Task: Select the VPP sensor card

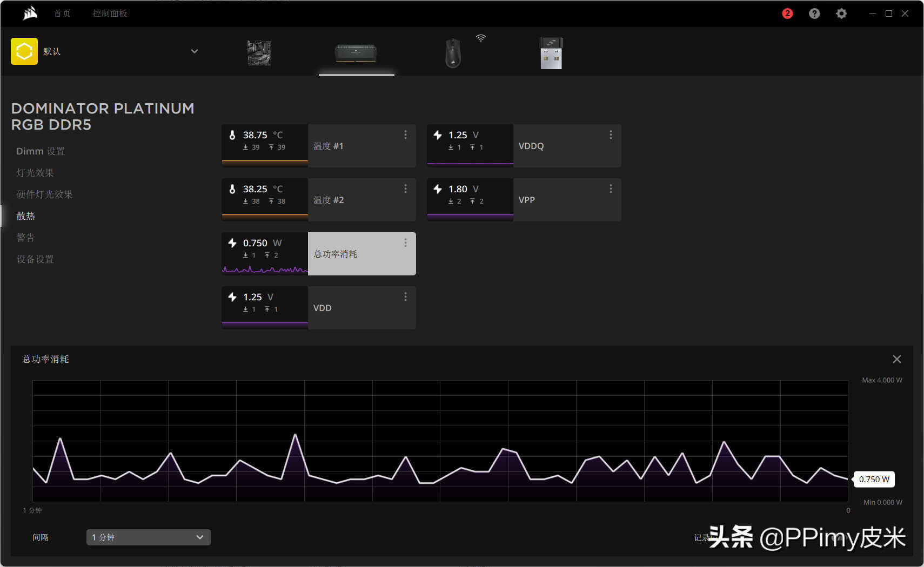Action: pos(524,200)
